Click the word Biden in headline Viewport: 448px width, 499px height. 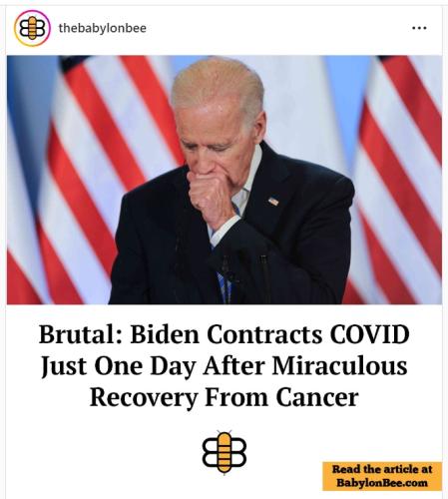[165, 334]
